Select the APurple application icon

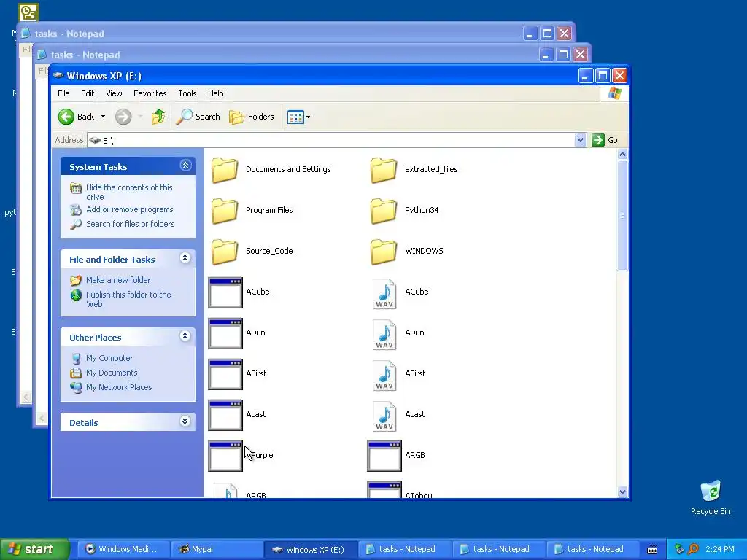click(225, 456)
